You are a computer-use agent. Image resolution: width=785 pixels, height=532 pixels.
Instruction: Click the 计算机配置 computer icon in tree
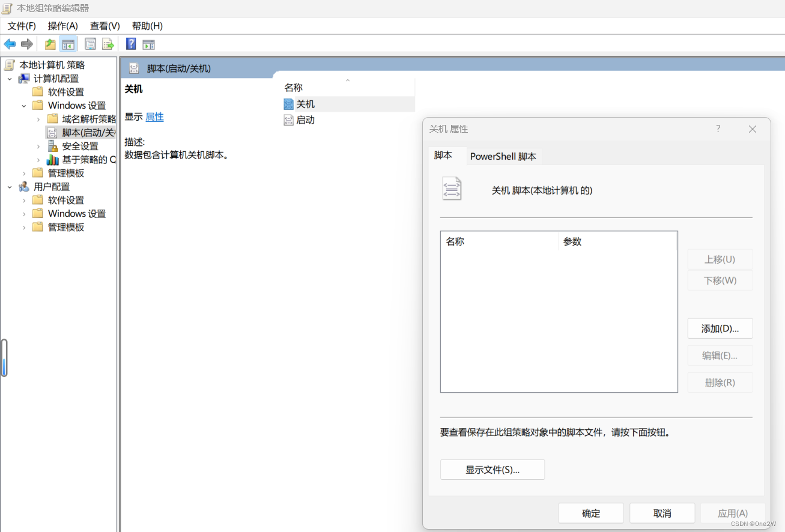(x=24, y=79)
